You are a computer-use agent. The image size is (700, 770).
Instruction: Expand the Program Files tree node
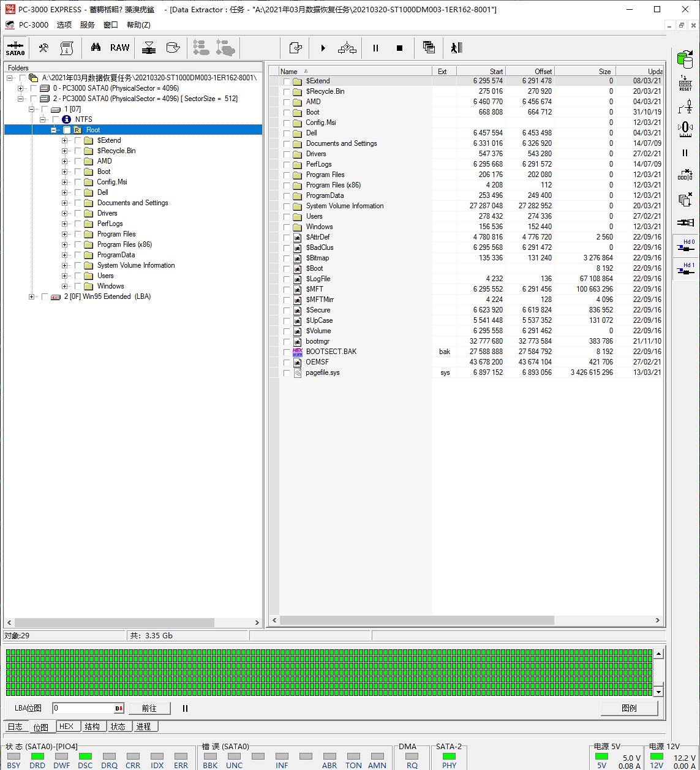click(x=65, y=235)
